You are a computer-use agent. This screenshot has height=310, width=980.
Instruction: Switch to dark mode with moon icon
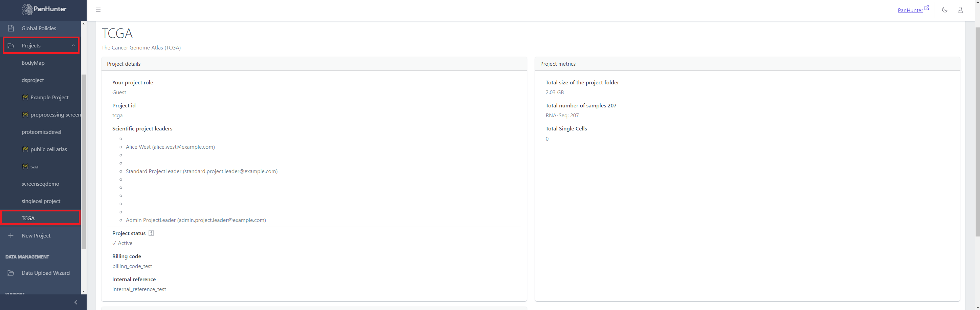click(x=944, y=10)
